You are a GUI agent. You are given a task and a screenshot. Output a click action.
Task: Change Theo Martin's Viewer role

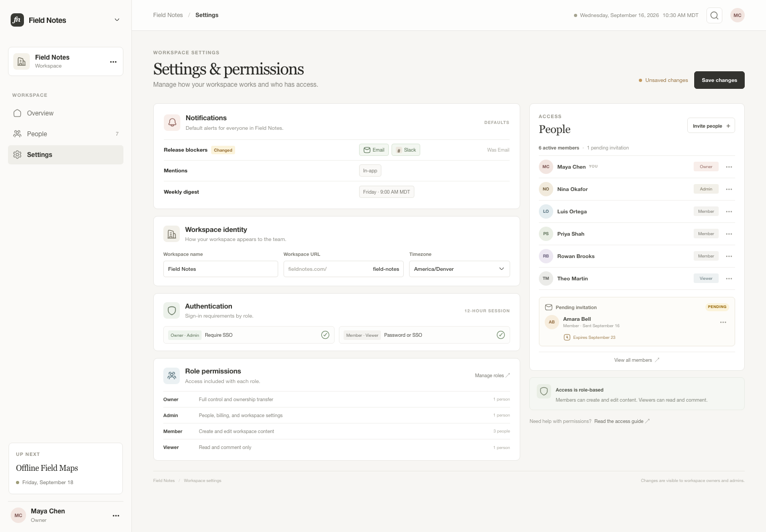tap(706, 279)
